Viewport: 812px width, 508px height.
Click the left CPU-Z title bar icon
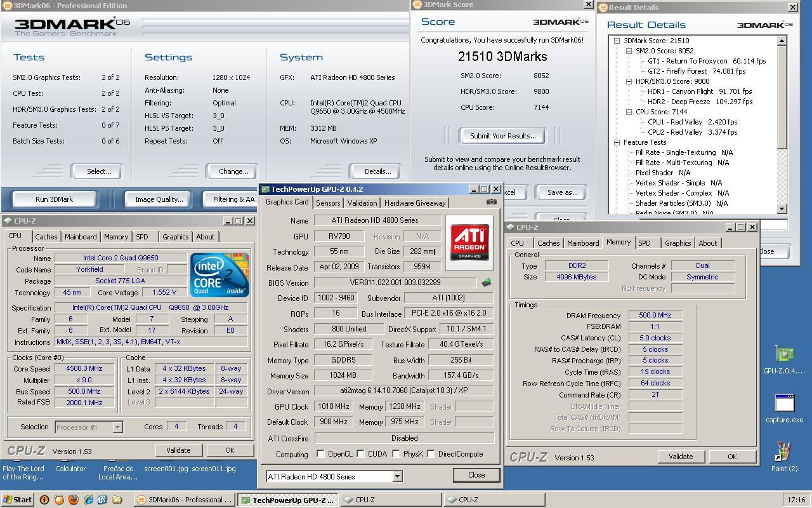8,221
